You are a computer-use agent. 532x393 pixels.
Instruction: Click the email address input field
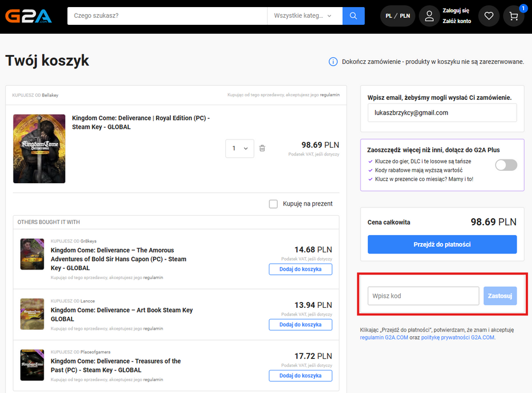pyautogui.click(x=442, y=112)
